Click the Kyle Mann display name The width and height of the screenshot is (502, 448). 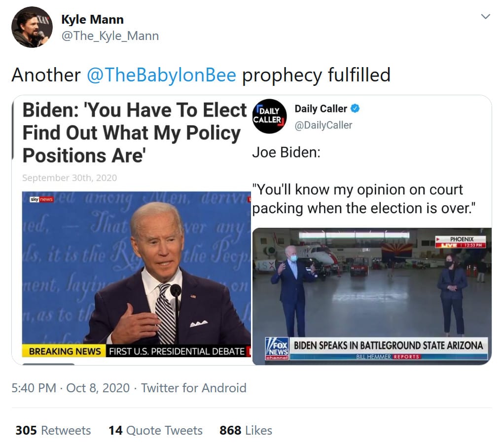coord(92,19)
